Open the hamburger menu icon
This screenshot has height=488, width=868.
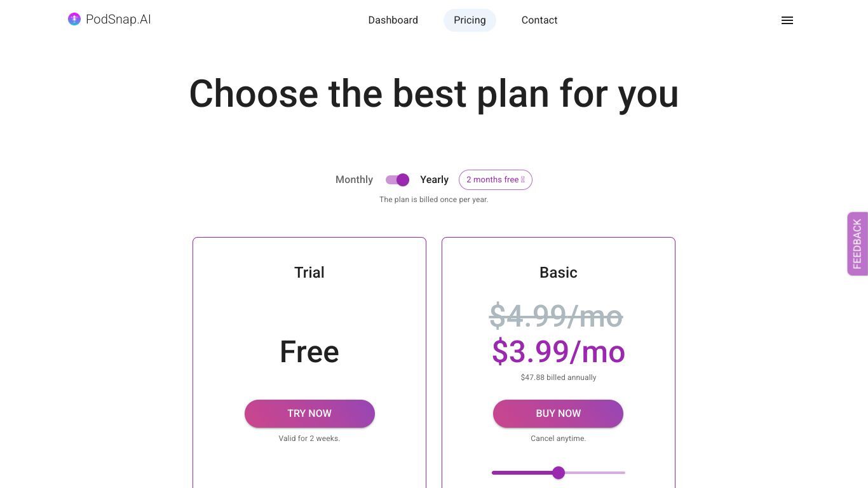(x=787, y=20)
